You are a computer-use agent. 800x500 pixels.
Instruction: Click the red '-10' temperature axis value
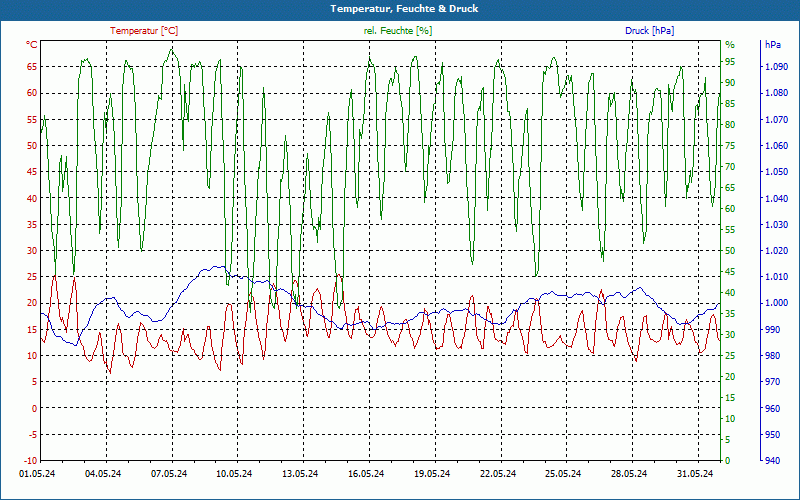[31, 461]
